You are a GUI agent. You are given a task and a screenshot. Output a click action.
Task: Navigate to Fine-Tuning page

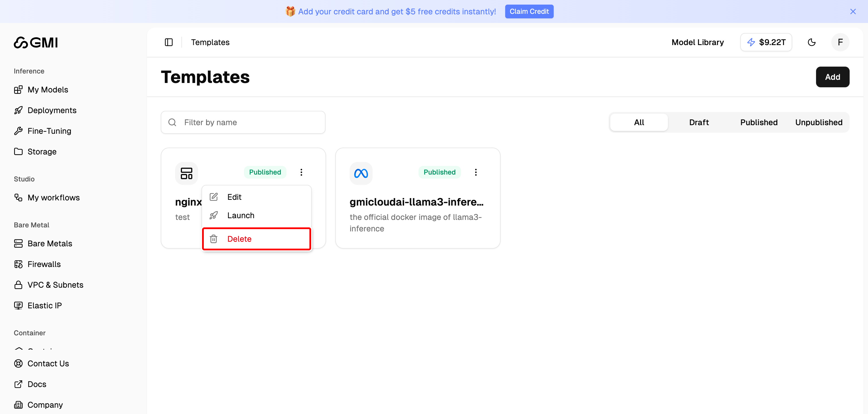point(49,131)
